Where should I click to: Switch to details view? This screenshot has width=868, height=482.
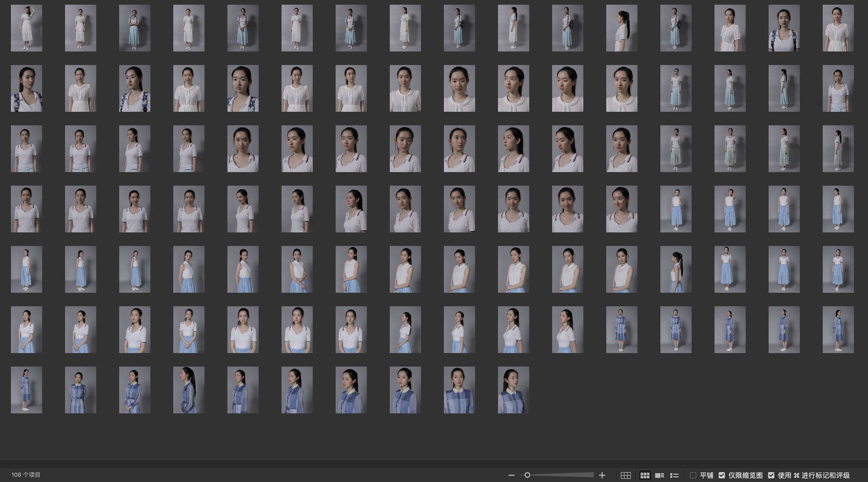(x=659, y=475)
